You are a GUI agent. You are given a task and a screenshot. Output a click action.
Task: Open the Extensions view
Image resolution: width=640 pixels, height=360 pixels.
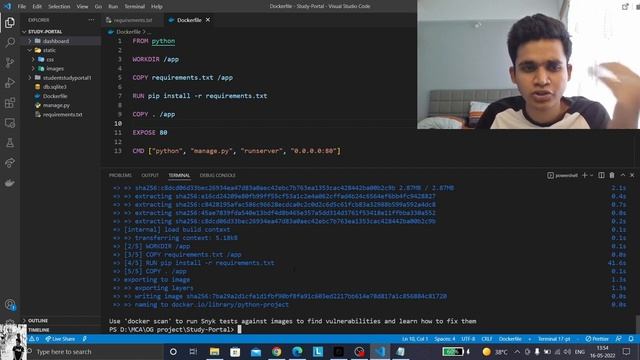10,102
